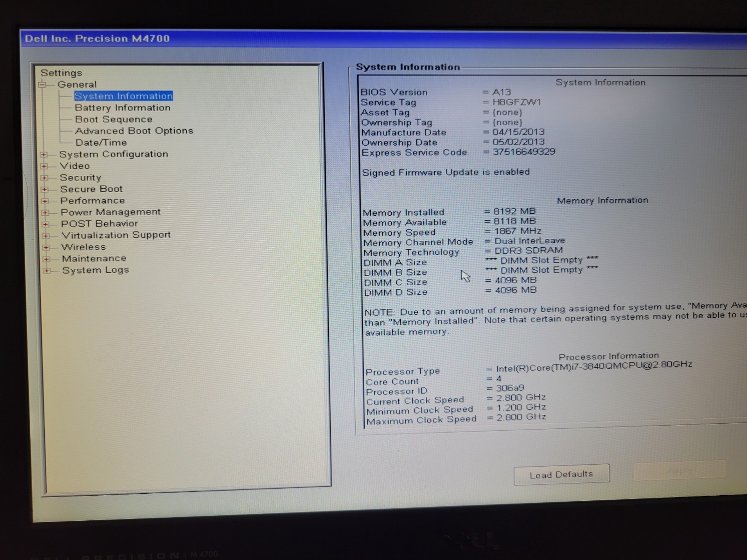This screenshot has width=747, height=560.
Task: Open Date/Time settings
Action: (x=101, y=142)
